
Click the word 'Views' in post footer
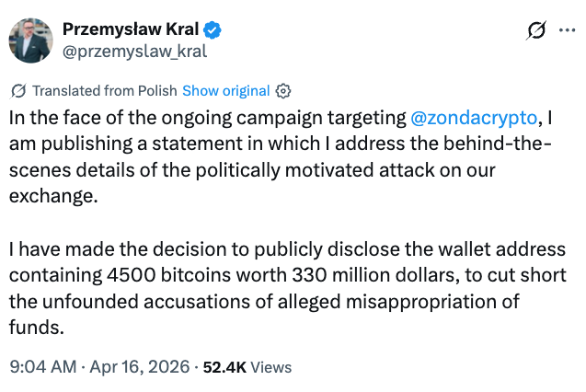pos(271,366)
